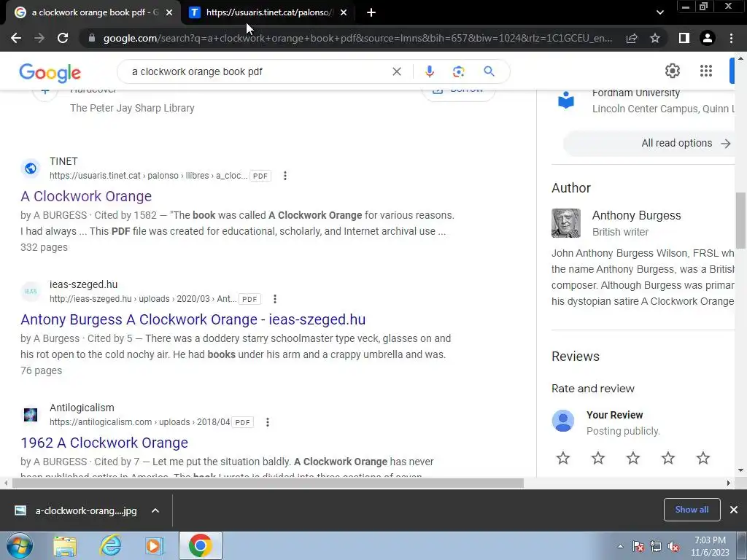The width and height of the screenshot is (747, 560).
Task: Click the Action Center flag icon
Action: pos(638,547)
